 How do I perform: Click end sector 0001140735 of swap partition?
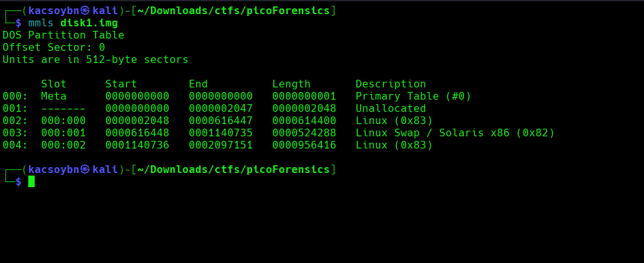[221, 133]
